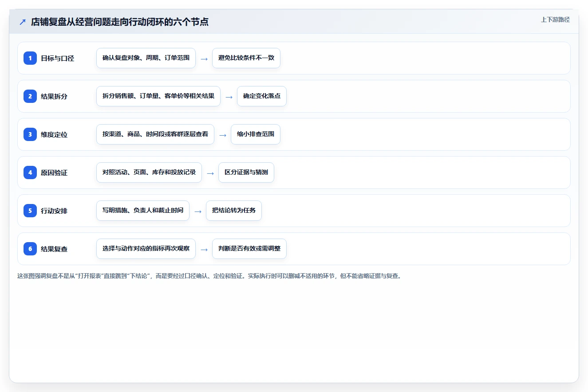The width and height of the screenshot is (588, 392).
Task: Click the title 店铺复盘从经营问题走向行动闭环的六个节点
Action: [120, 22]
